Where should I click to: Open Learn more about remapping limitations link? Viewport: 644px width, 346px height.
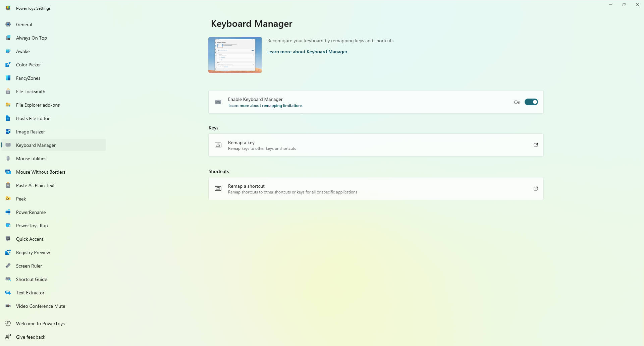click(x=265, y=106)
